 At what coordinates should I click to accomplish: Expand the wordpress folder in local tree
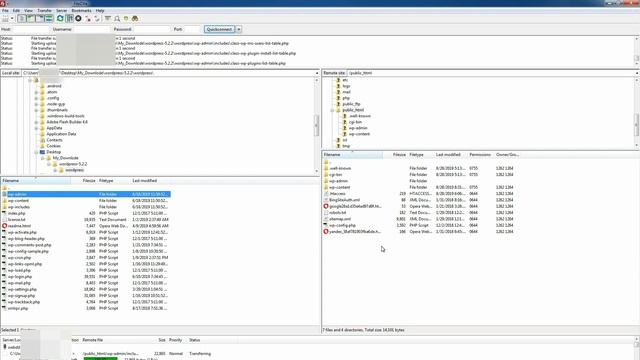55,170
